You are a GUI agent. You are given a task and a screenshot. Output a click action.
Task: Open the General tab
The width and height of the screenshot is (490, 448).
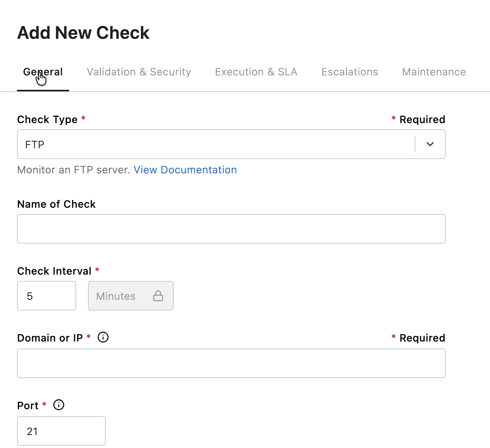click(43, 72)
